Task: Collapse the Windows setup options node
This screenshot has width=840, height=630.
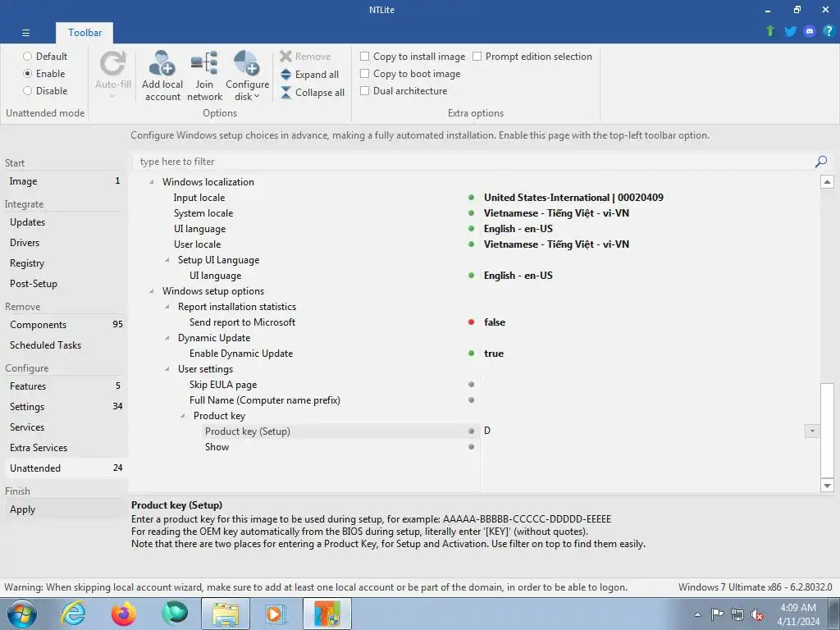Action: (152, 291)
